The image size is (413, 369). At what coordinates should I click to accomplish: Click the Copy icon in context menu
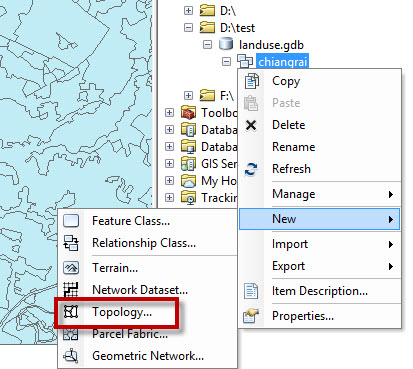pos(251,81)
